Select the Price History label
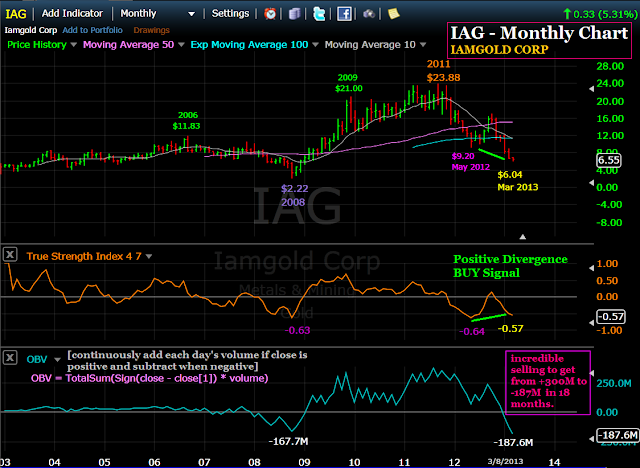This screenshot has width=640, height=468. pyautogui.click(x=37, y=45)
